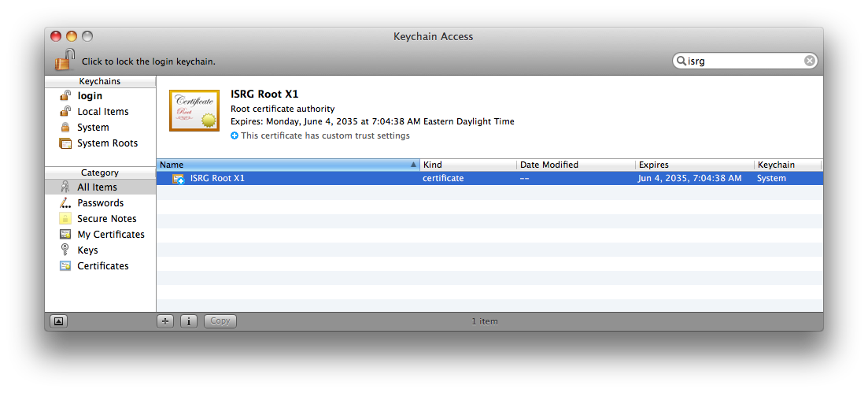Open info for the selected certificate

click(189, 321)
